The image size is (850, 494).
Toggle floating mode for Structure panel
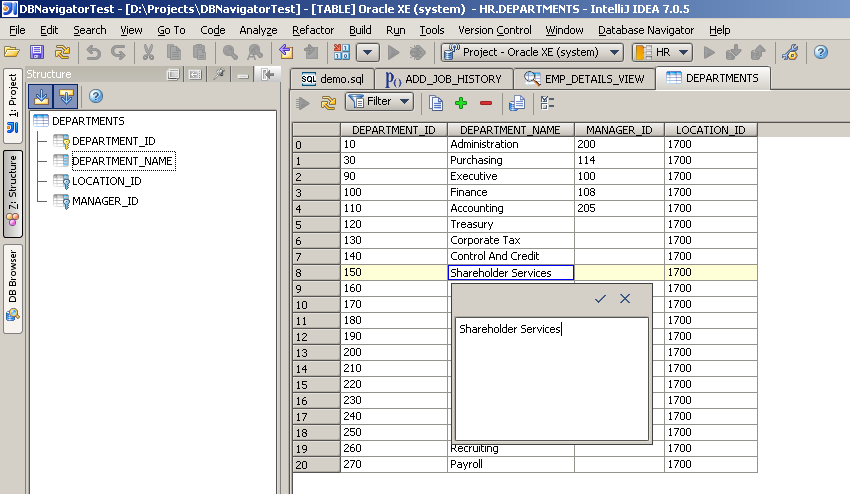coord(173,74)
